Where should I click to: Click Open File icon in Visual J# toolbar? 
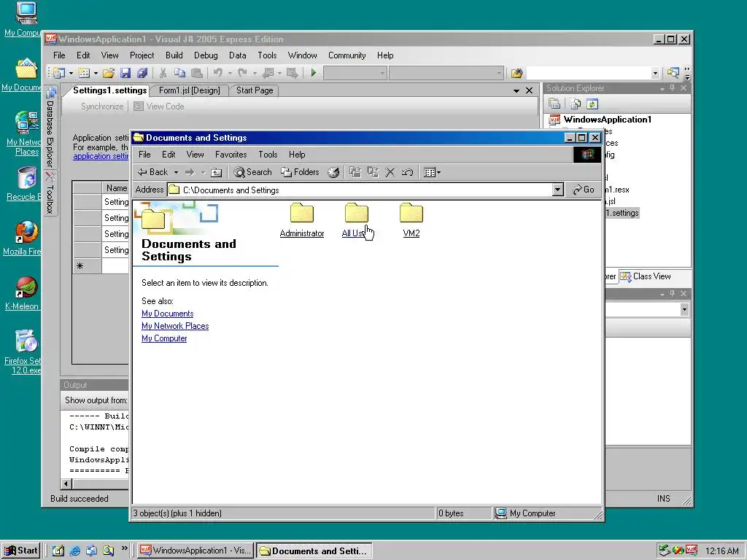pyautogui.click(x=109, y=73)
